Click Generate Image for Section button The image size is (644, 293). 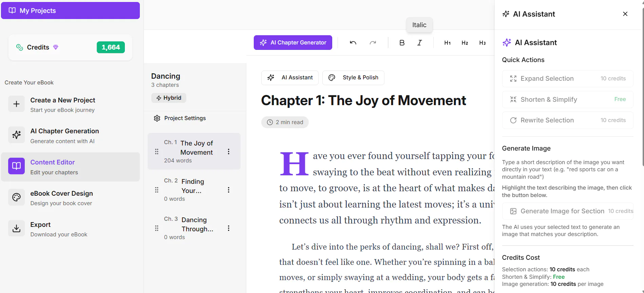[x=568, y=211]
